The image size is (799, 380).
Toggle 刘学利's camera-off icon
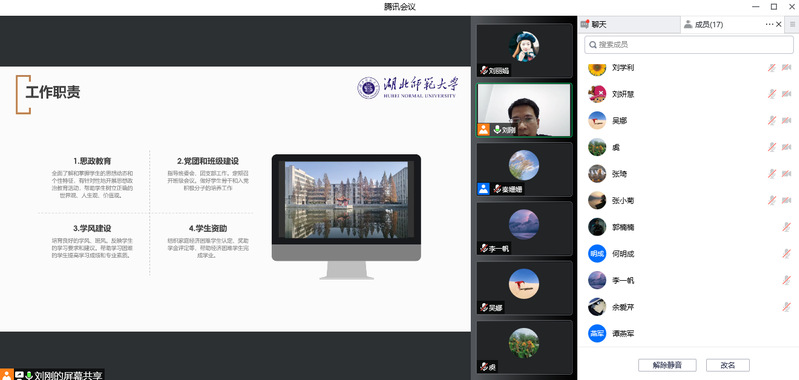786,67
